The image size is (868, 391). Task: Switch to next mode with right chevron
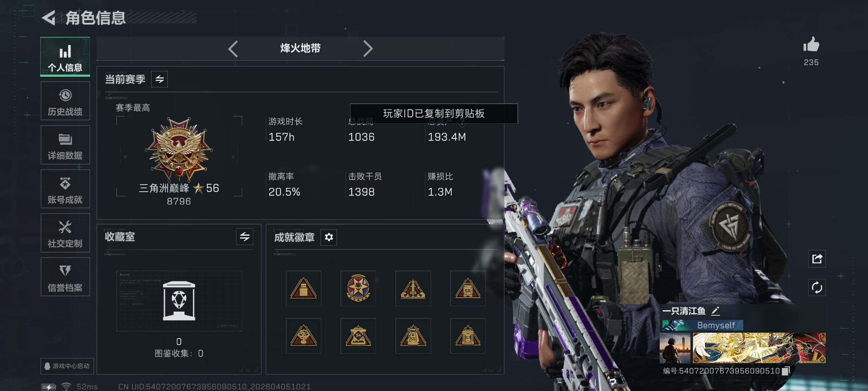tap(367, 49)
